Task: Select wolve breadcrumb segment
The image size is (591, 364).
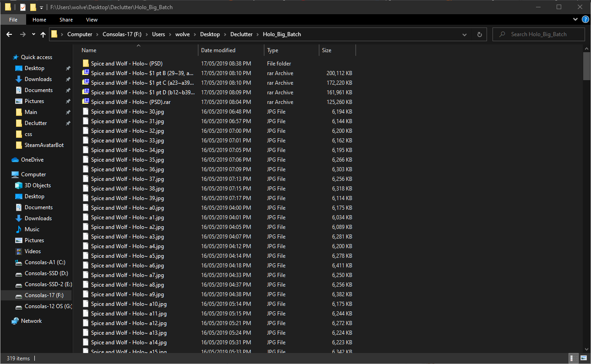Action: pyautogui.click(x=182, y=34)
